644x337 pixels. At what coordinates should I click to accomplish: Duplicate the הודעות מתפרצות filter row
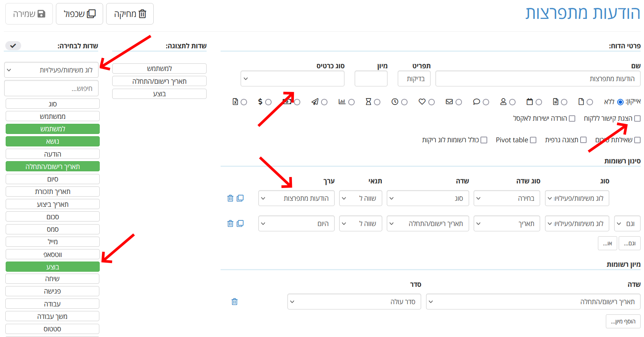tap(240, 198)
